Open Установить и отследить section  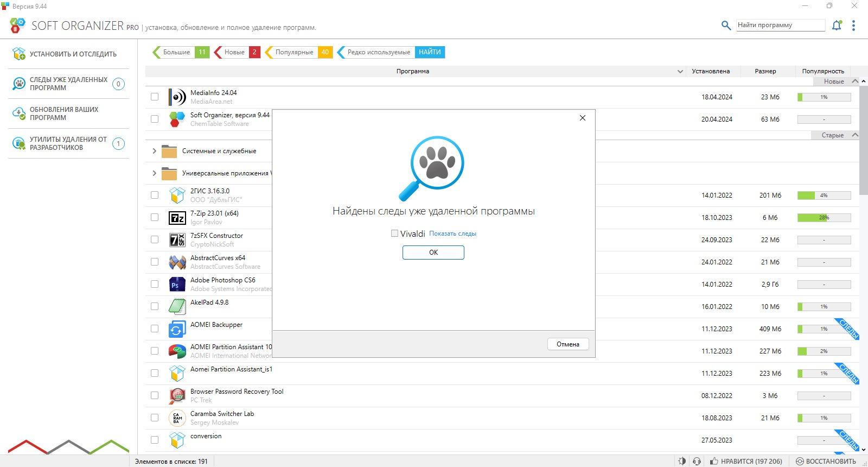pos(69,54)
